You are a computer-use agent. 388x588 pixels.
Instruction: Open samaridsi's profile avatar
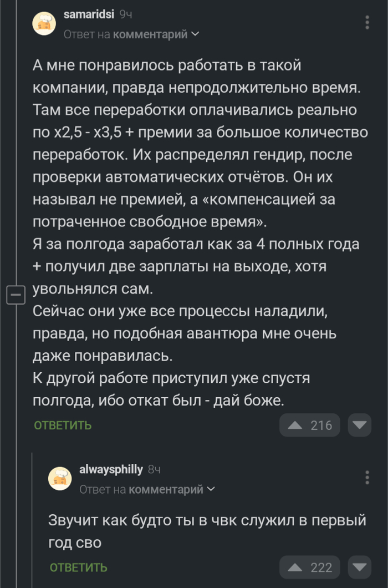(44, 23)
